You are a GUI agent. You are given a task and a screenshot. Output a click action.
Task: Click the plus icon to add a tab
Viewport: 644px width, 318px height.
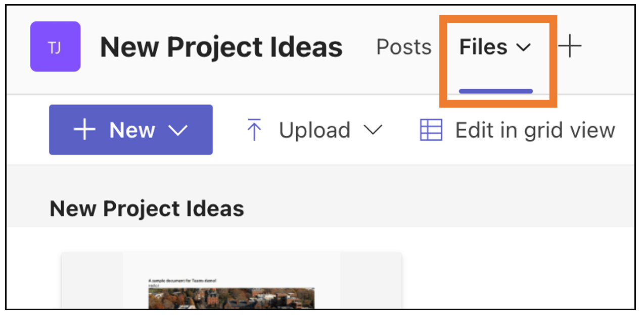click(570, 46)
